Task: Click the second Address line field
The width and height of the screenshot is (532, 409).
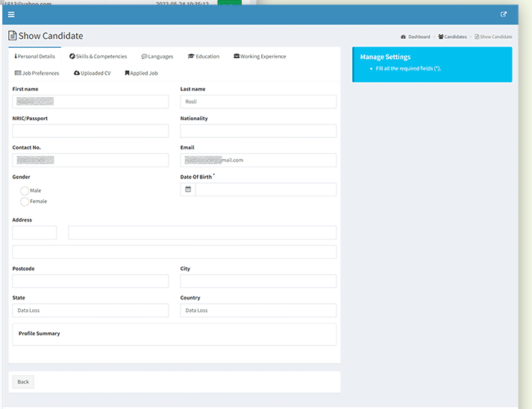Action: [x=175, y=252]
